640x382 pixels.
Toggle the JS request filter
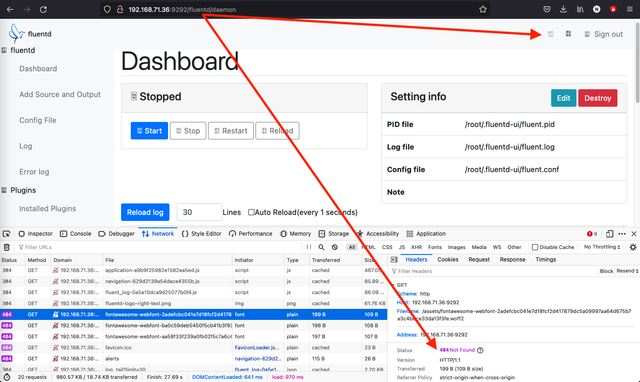point(402,247)
